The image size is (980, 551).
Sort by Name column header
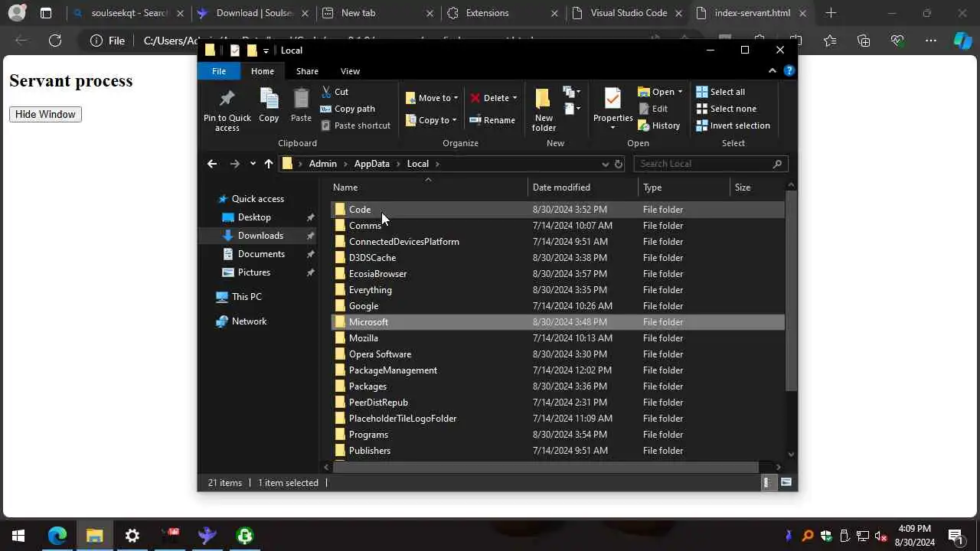tap(429, 187)
